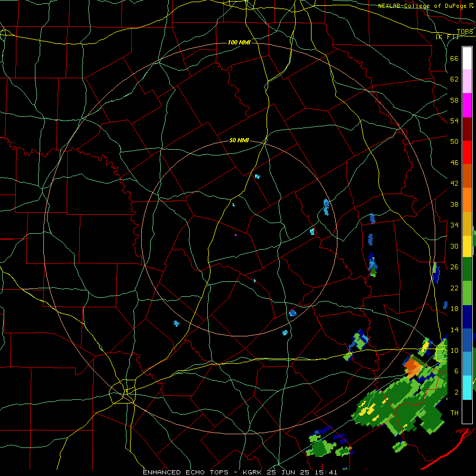
Task: Click the magenta KGRK radar site marker
Action: point(235,235)
